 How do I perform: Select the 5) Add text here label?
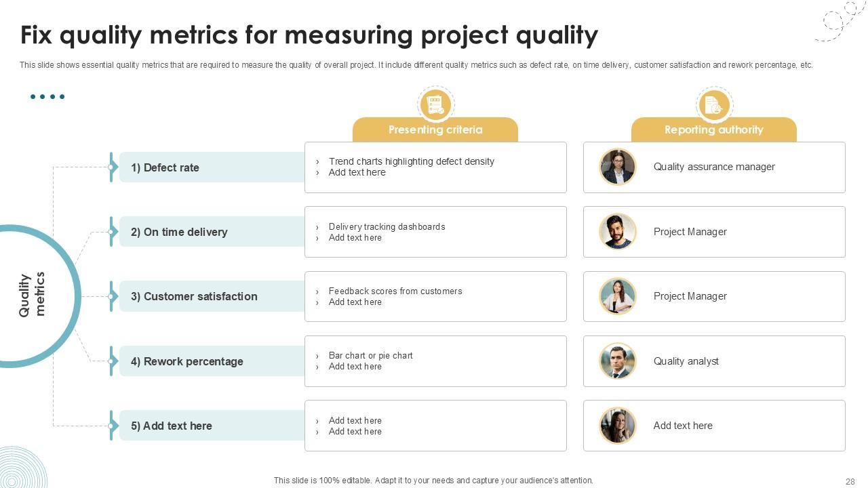click(171, 426)
